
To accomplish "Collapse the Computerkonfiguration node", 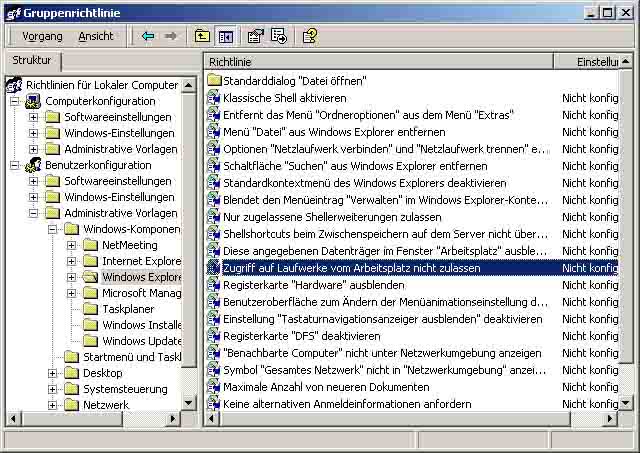I will pos(15,101).
